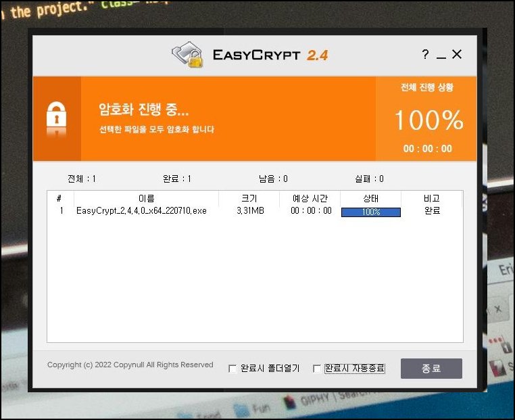Click the 종료 button

431,369
